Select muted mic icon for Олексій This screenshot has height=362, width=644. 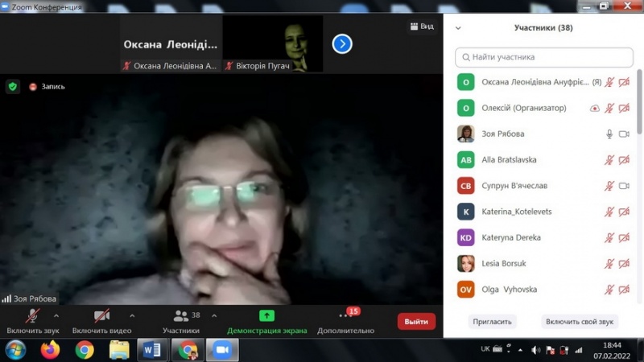pyautogui.click(x=609, y=108)
